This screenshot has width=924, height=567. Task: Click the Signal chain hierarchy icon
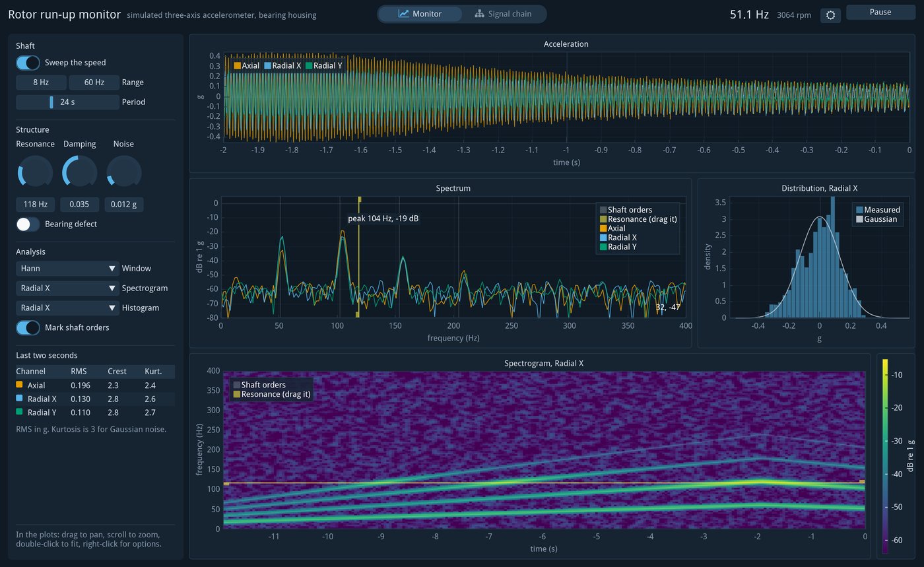pos(480,14)
